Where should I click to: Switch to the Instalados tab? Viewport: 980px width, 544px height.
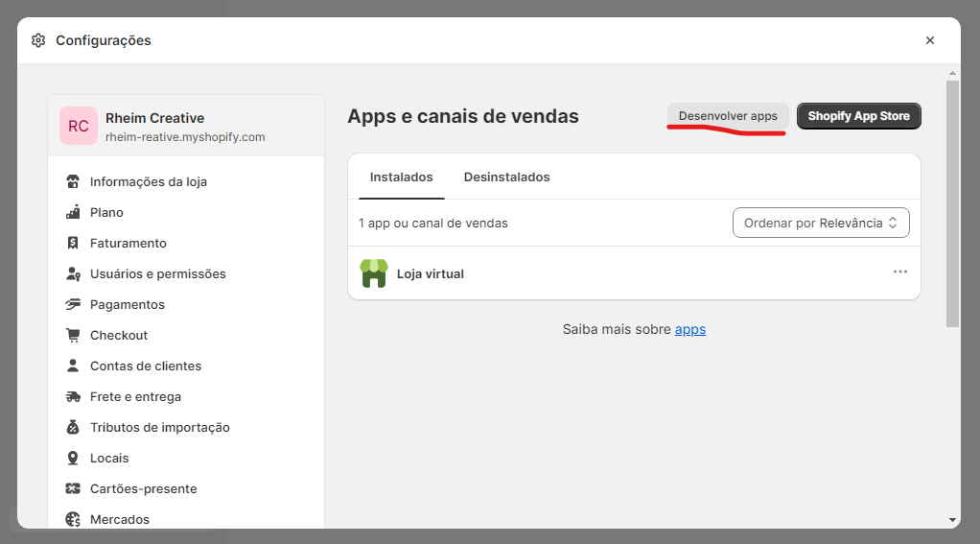tap(401, 177)
